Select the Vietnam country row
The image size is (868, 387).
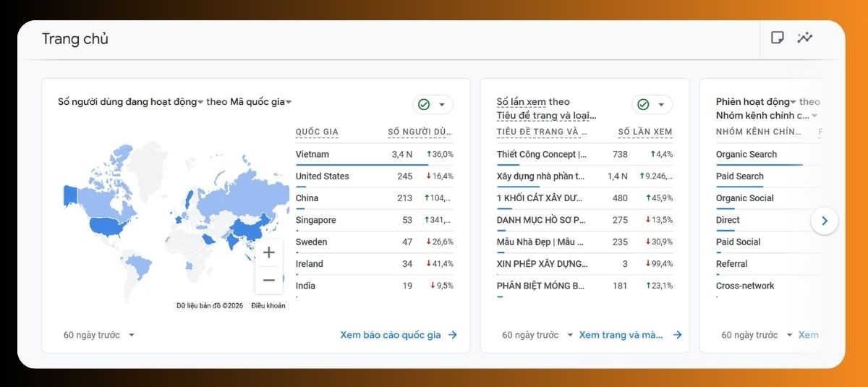[312, 154]
